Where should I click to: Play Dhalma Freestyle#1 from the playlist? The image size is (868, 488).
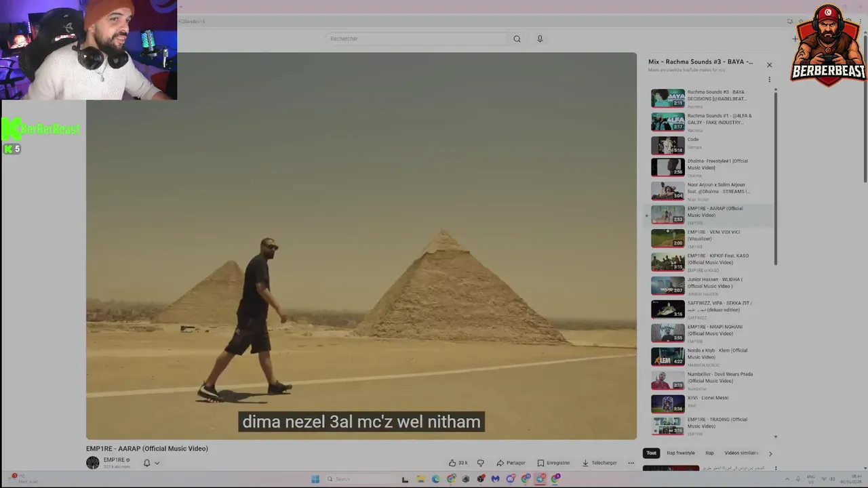point(709,169)
